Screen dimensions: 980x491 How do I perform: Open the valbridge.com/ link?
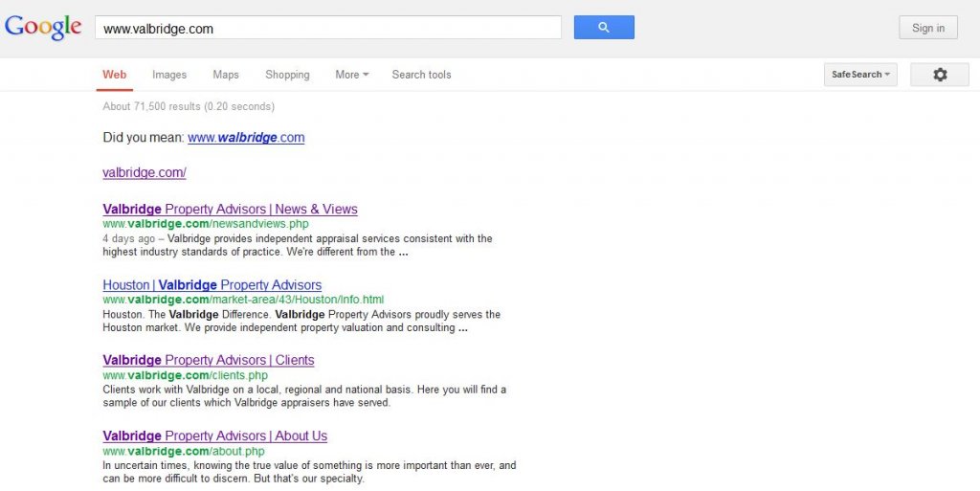tap(145, 172)
